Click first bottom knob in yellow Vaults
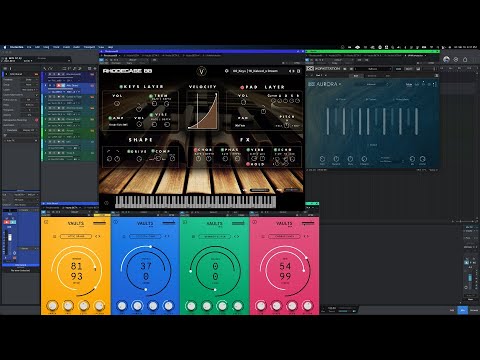 coord(52,305)
